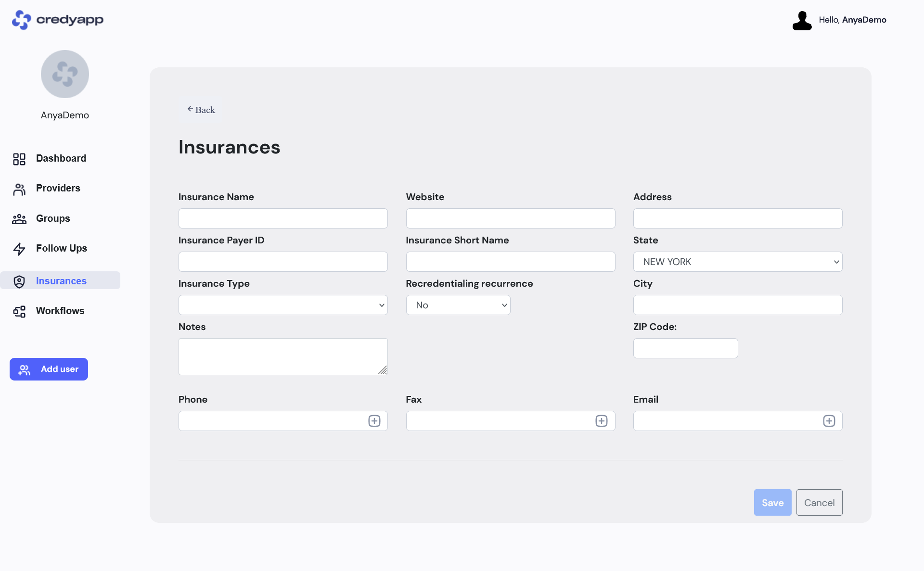Open Follow Ups page
The height and width of the screenshot is (571, 924).
62,248
